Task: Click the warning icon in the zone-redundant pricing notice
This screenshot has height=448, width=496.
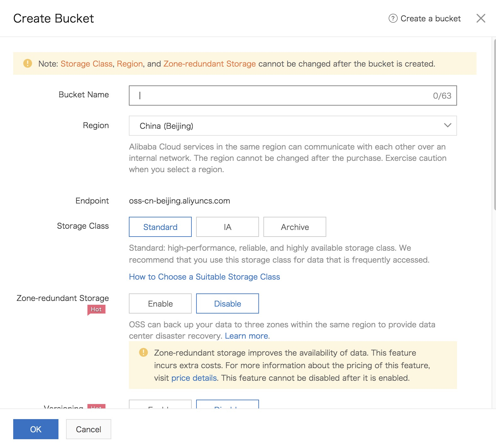Action: pyautogui.click(x=143, y=352)
